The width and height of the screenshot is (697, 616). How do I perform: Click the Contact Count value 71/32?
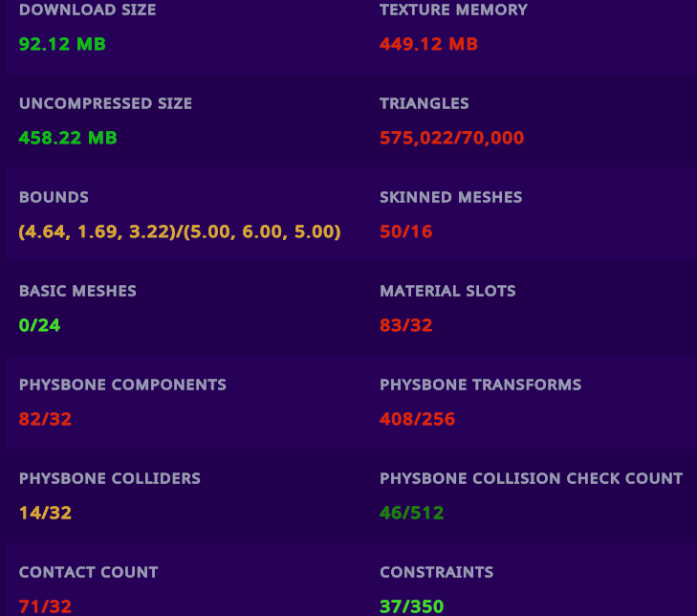pyautogui.click(x=45, y=606)
